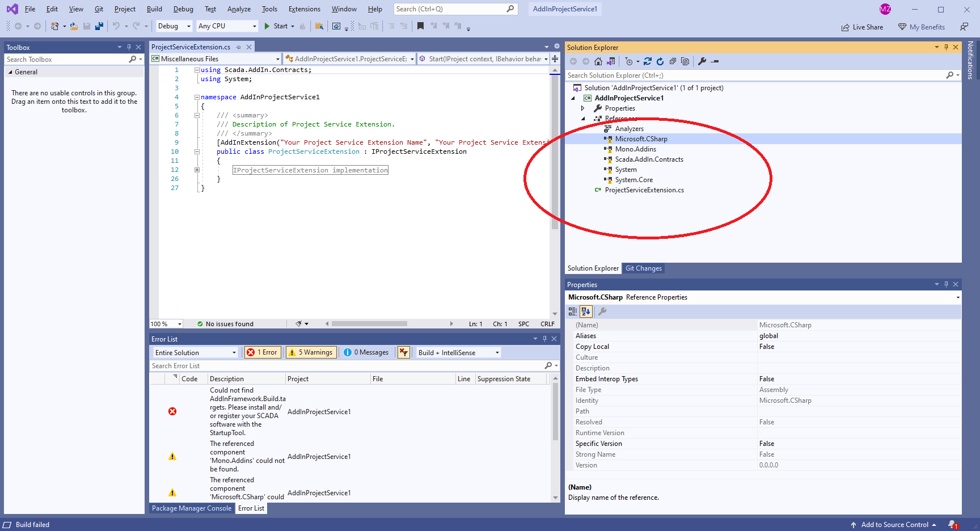Click the Live Share icon
Image resolution: width=980 pixels, height=531 pixels.
(x=846, y=27)
